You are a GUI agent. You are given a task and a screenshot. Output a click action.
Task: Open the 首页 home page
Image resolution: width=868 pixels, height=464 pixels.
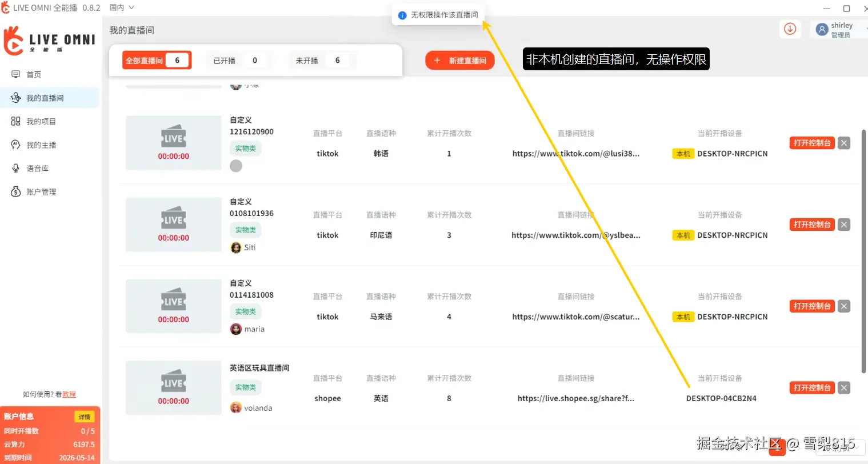point(34,74)
